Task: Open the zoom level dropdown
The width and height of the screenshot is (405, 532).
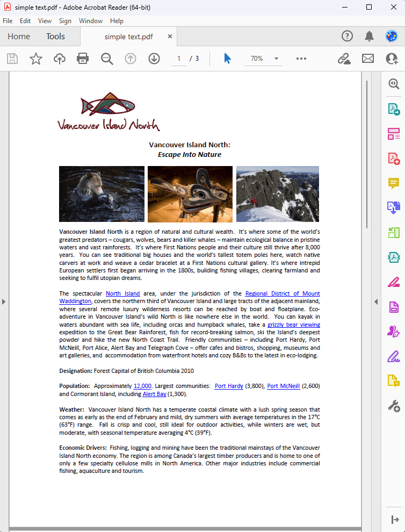Action: 276,59
